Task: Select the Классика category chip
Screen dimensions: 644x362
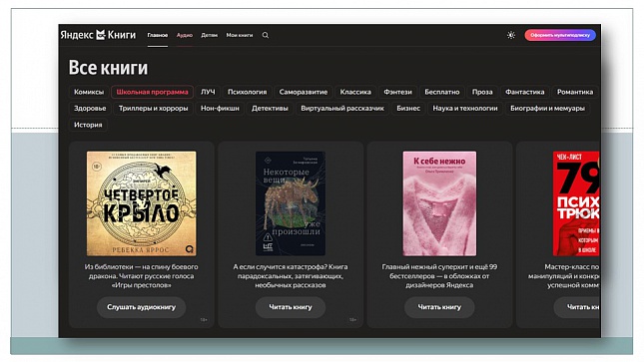Action: pos(355,92)
